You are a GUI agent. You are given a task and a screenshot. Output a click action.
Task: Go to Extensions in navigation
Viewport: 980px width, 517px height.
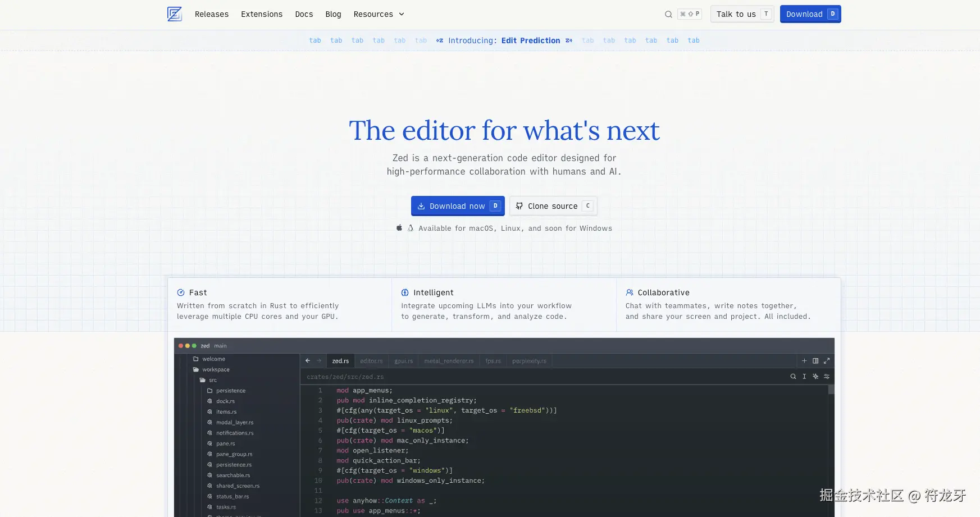coord(262,15)
